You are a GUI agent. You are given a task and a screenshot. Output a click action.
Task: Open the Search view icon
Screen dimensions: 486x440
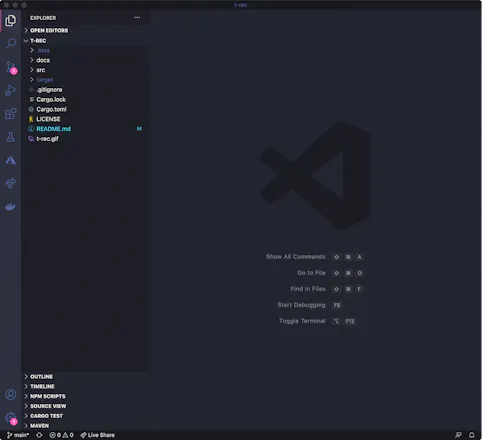[11, 43]
